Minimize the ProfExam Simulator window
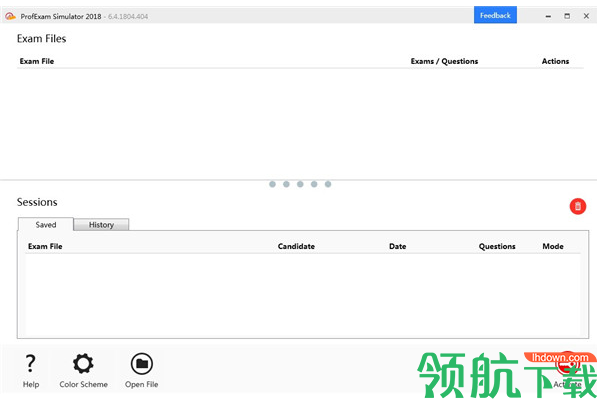 click(x=548, y=16)
